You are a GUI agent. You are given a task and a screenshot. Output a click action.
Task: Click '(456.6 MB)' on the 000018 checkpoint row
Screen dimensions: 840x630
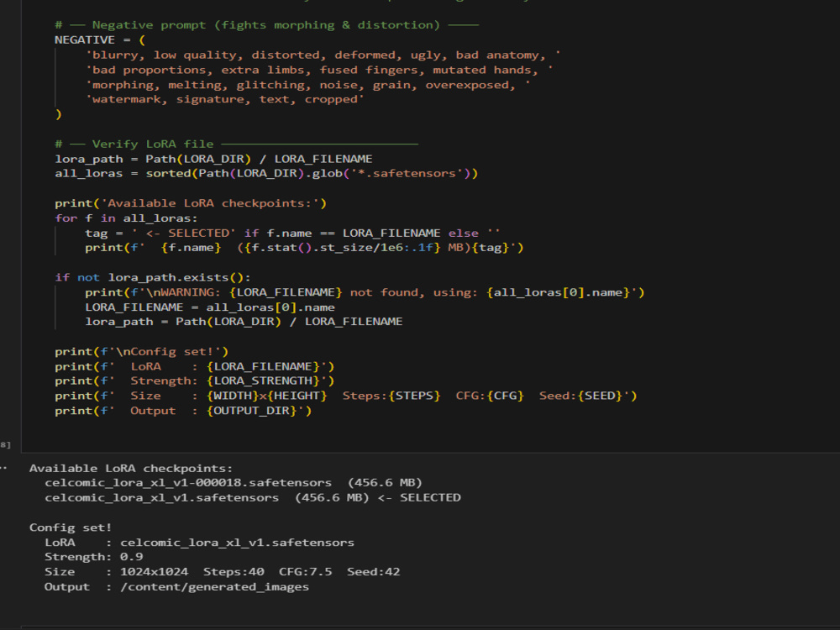(385, 483)
